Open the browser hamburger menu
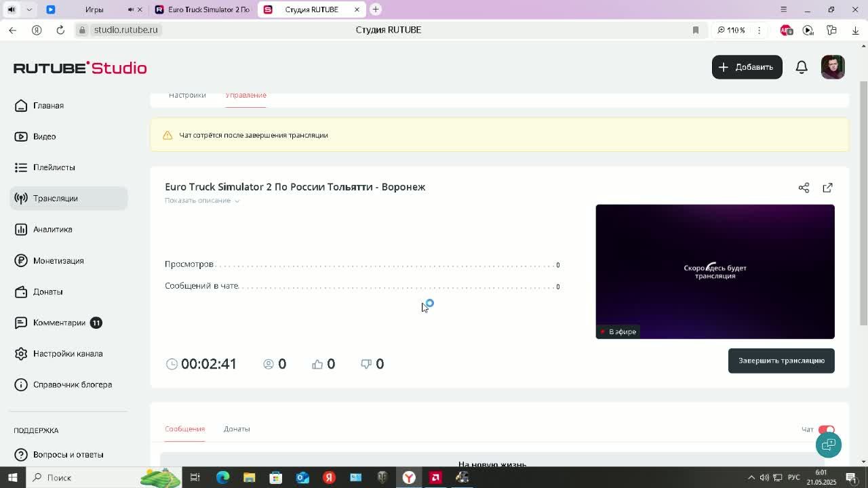868x488 pixels. (783, 9)
